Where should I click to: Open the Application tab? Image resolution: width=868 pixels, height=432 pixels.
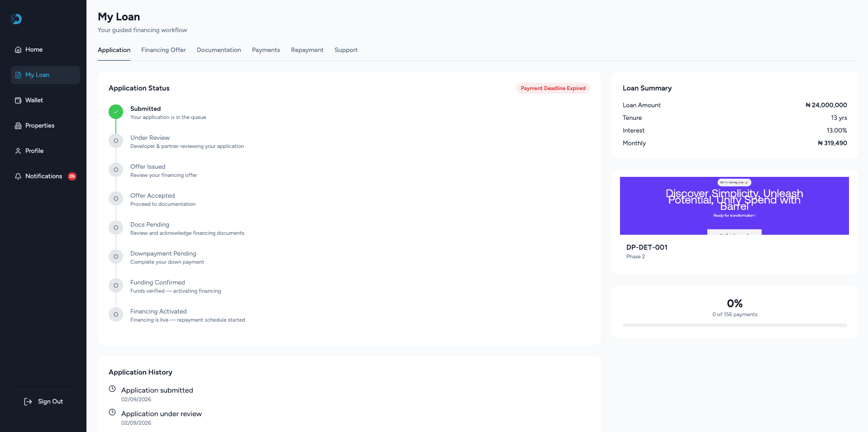coord(114,50)
